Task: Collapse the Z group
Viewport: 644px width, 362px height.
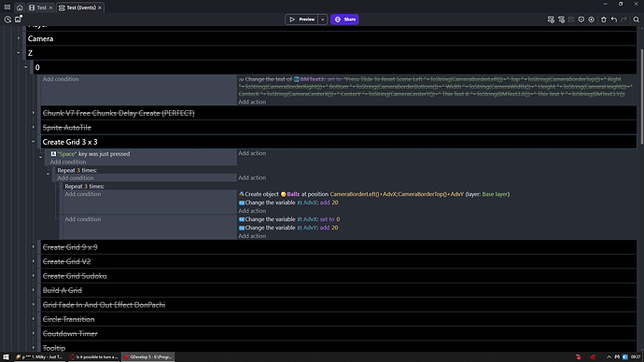Action: 19,52
